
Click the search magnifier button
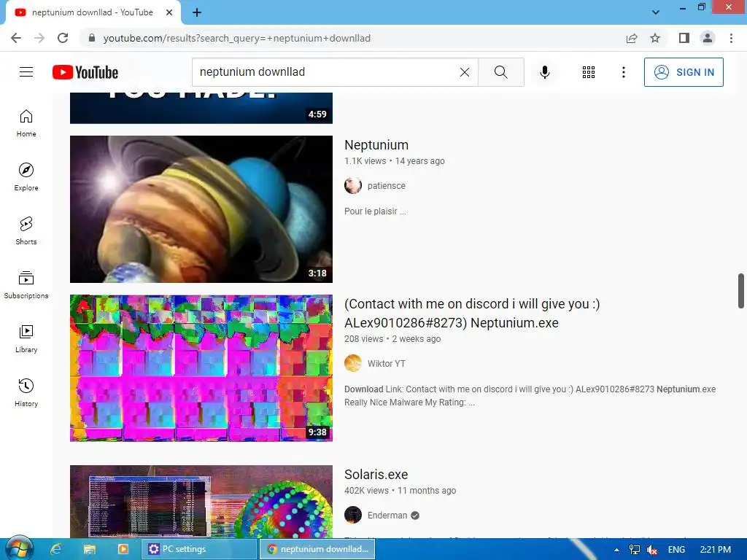[500, 72]
